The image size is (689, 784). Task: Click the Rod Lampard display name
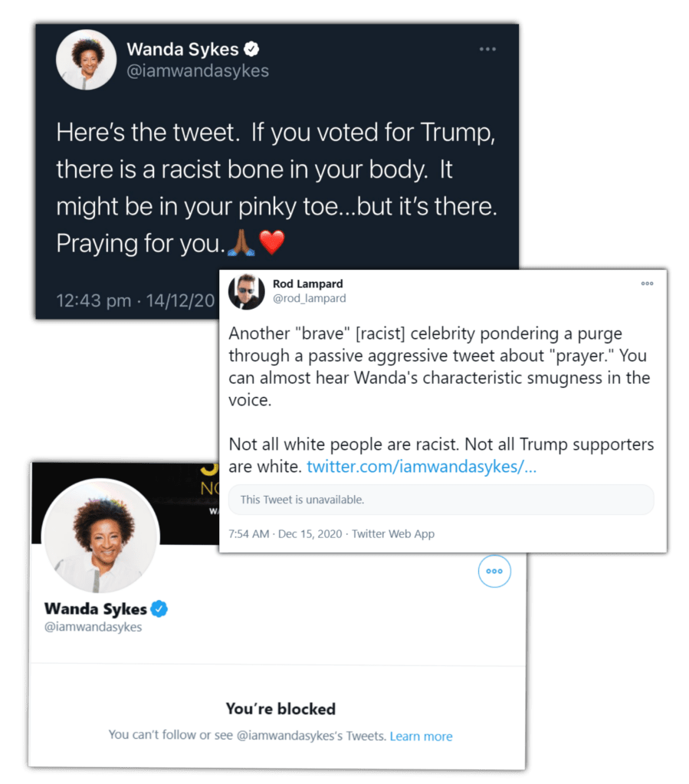(307, 284)
